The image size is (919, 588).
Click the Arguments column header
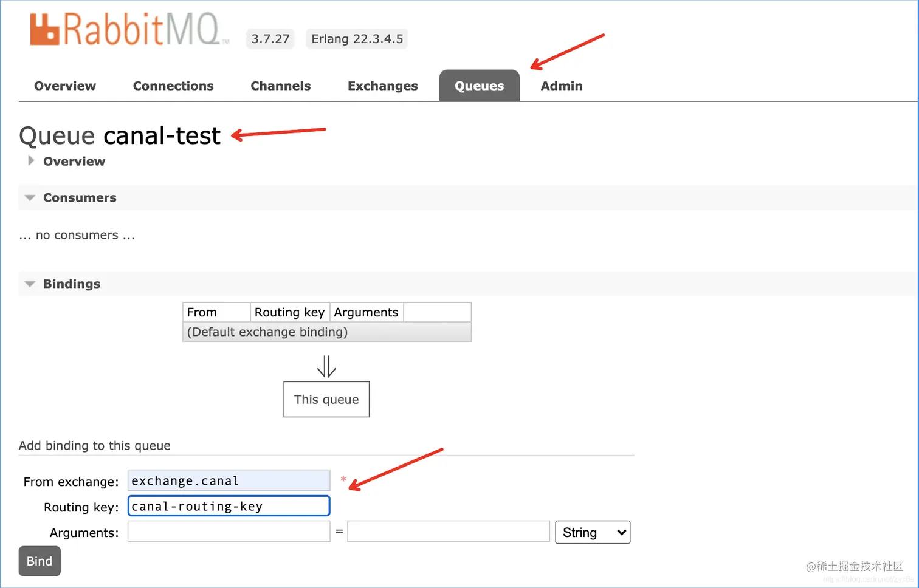point(367,312)
